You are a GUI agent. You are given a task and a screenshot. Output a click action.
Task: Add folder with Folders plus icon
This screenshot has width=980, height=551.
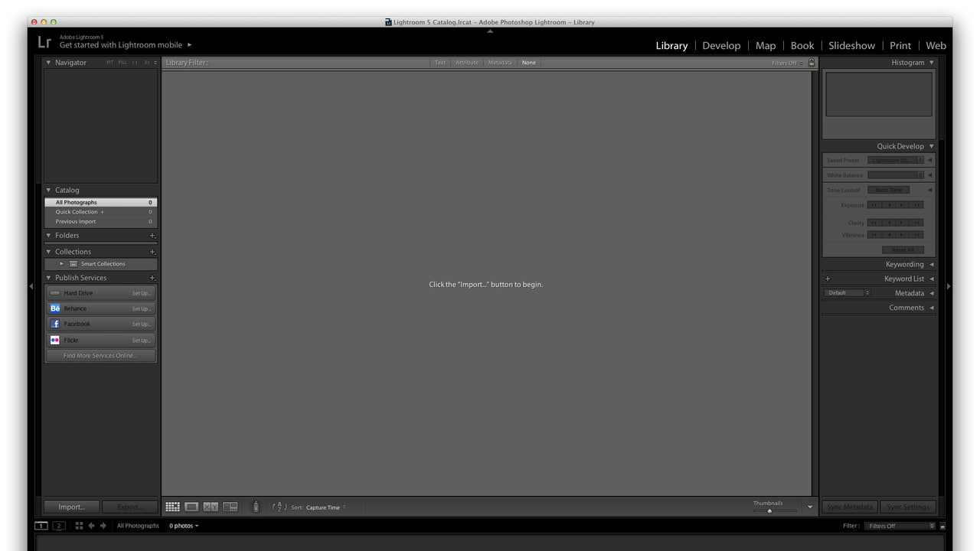pyautogui.click(x=152, y=236)
